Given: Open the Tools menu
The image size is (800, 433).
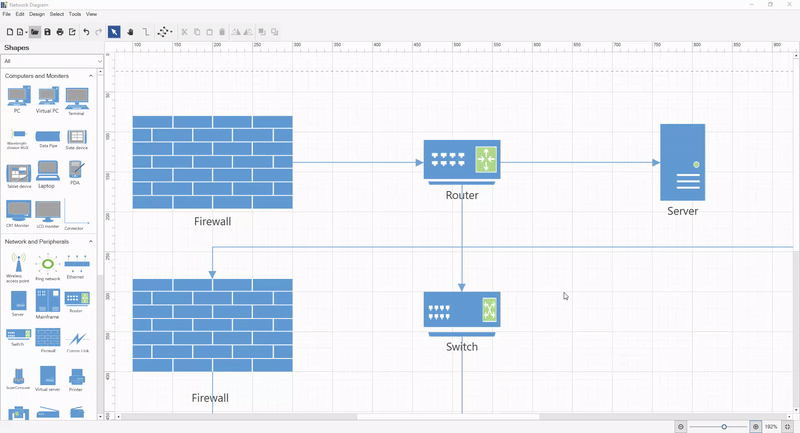Looking at the screenshot, I should (x=75, y=14).
